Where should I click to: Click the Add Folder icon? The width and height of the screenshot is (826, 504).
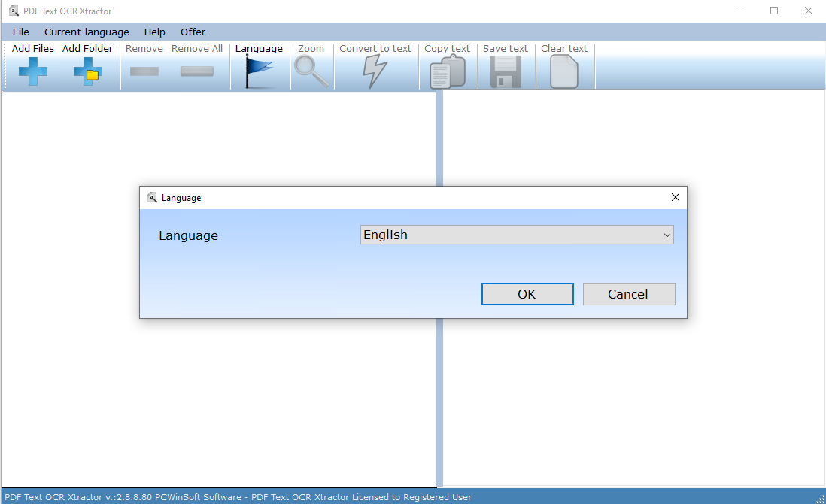point(87,71)
